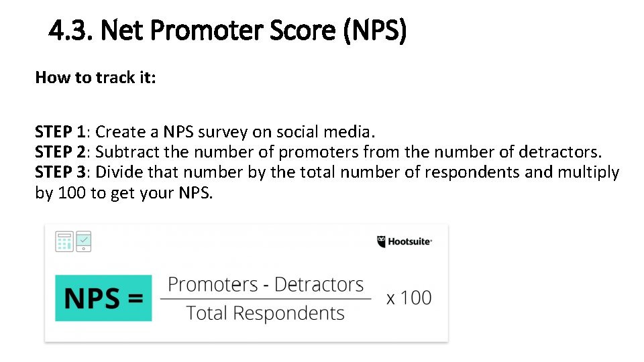The height and width of the screenshot is (362, 644).
Task: Click the Hootsuite owl logo
Action: click(x=382, y=242)
